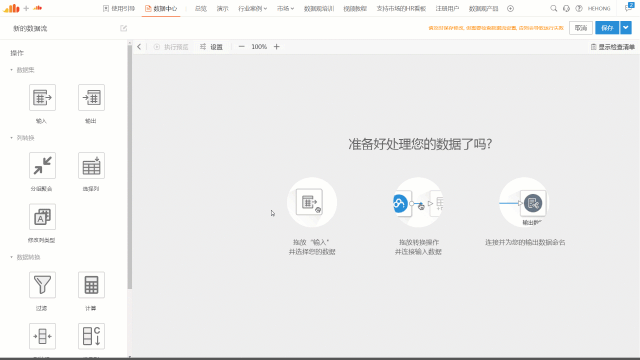
Task: Open the 使用引导 tab
Action: pos(119,9)
